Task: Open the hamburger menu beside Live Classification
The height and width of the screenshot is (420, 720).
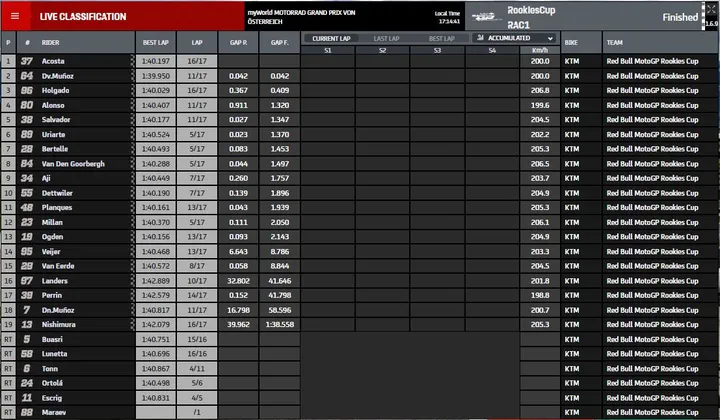Action: (x=15, y=16)
